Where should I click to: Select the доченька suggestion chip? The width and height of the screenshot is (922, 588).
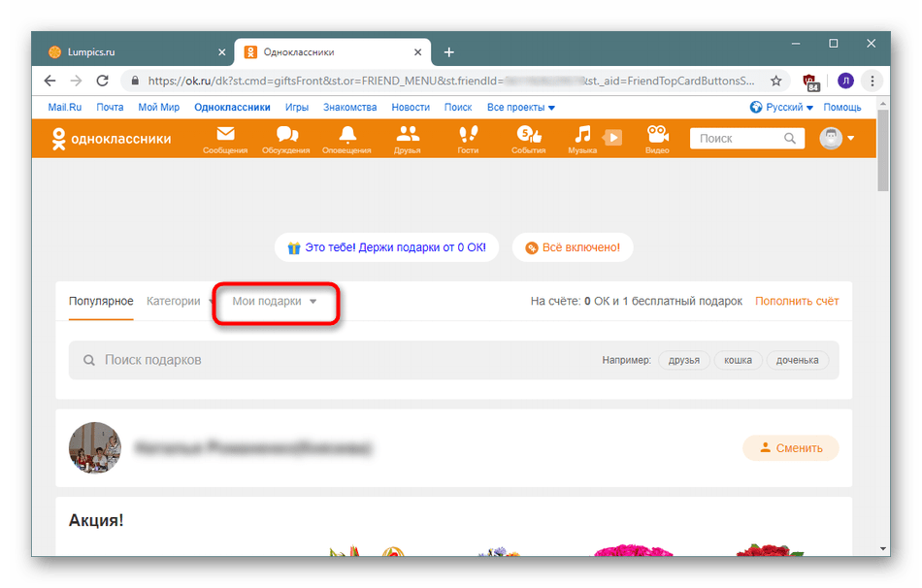click(x=798, y=360)
